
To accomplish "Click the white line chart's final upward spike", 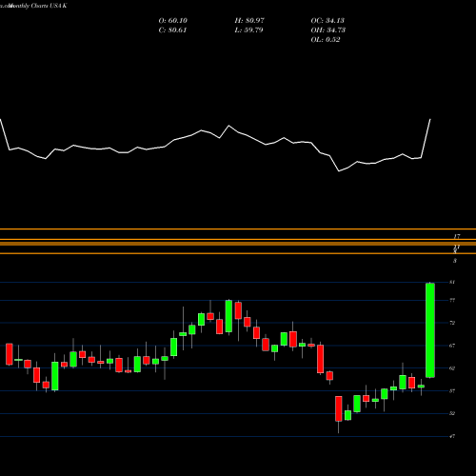I will pyautogui.click(x=426, y=138).
